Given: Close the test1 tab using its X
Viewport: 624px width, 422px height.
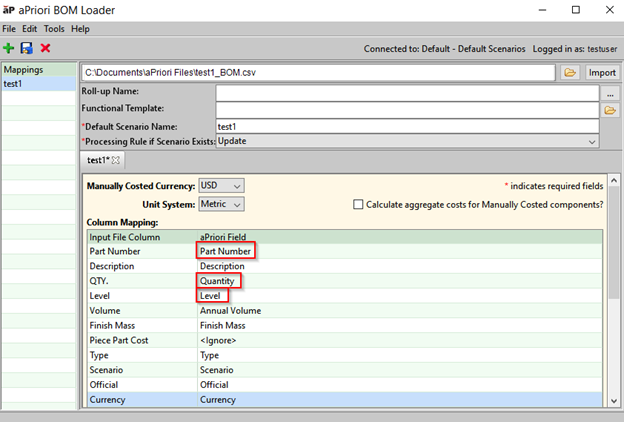Looking at the screenshot, I should pyautogui.click(x=116, y=160).
